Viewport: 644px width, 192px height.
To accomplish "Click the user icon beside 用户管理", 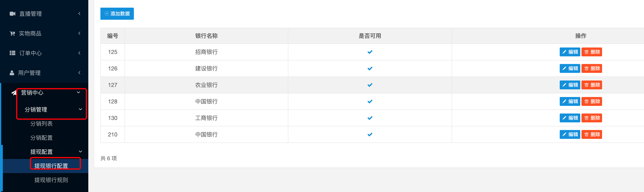I will tap(12, 73).
